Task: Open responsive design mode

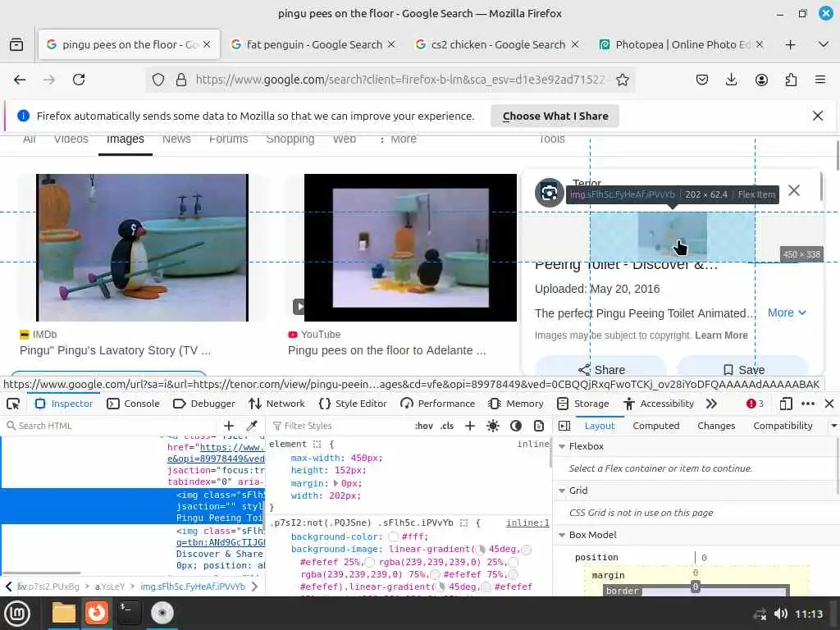Action: tap(786, 404)
